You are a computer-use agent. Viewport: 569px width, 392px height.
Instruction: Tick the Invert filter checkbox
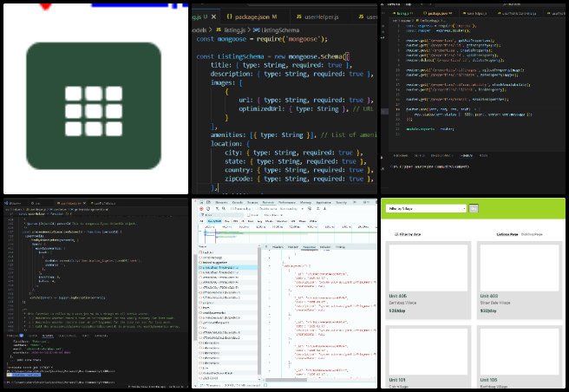(x=249, y=215)
